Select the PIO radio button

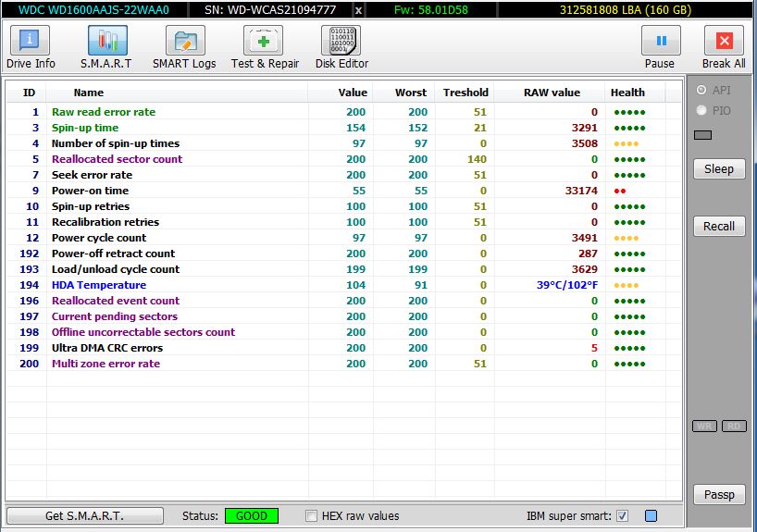click(x=701, y=110)
